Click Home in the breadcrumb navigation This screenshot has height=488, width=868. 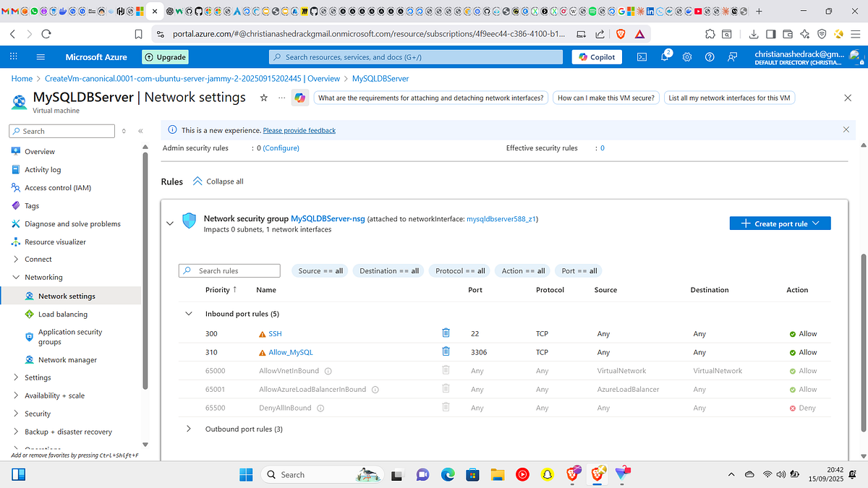tap(22, 78)
